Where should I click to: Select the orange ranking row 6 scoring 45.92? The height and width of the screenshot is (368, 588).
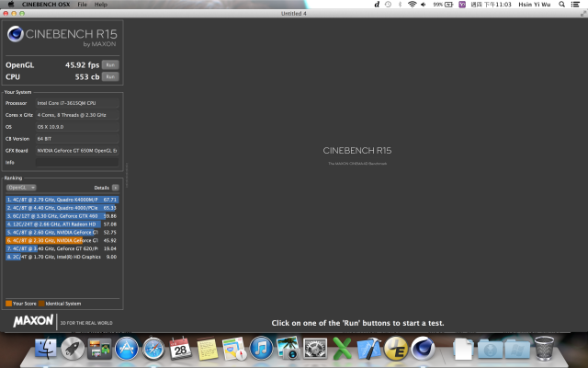62,240
